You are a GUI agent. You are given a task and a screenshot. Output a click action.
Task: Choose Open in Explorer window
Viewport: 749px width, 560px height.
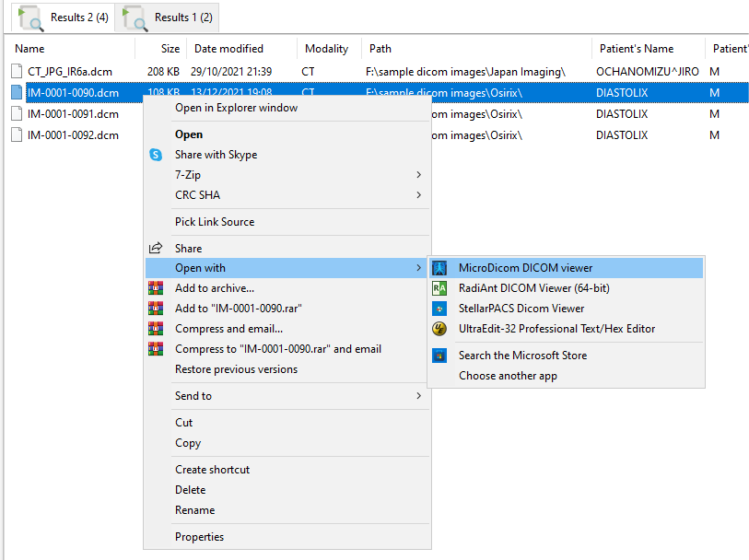236,108
